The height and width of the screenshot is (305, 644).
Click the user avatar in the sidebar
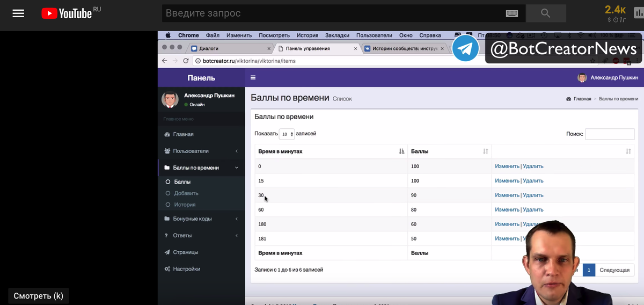tap(170, 99)
